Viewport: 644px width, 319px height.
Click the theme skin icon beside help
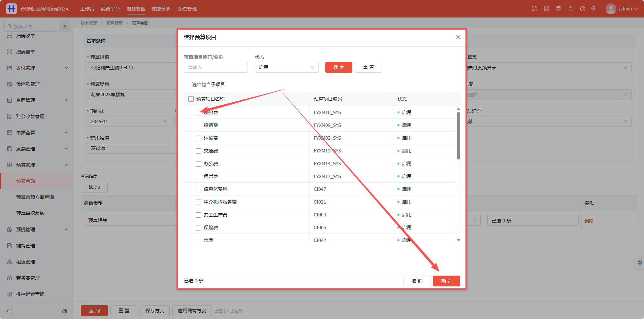(593, 9)
